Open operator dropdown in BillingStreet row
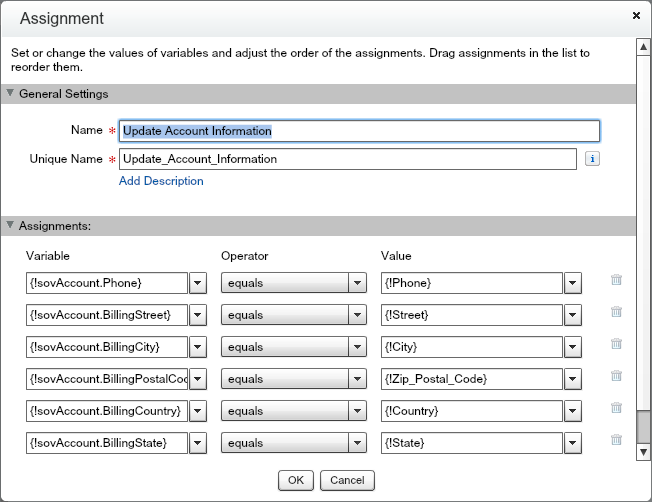The height and width of the screenshot is (502, 652). 358,315
